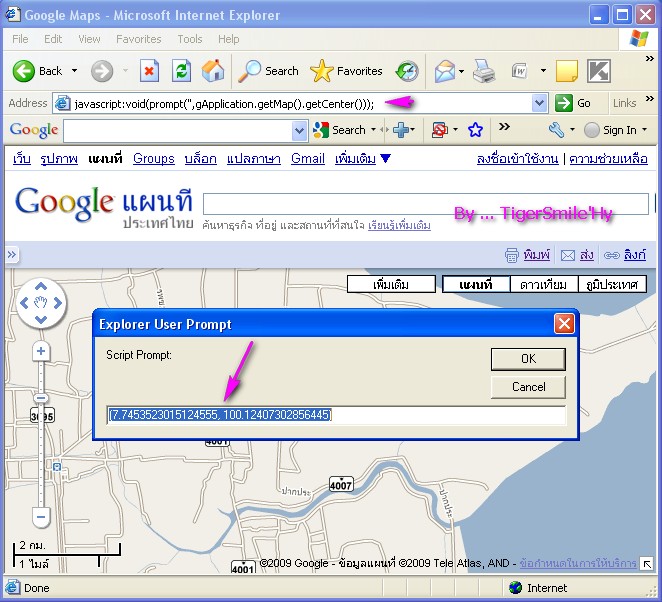The width and height of the screenshot is (662, 602).
Task: Click the Edit with Word icon
Action: click(520, 71)
